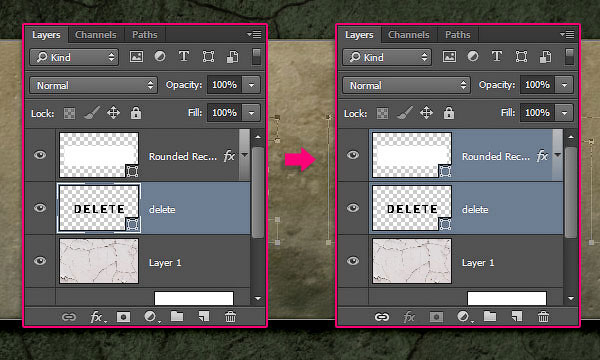Create new group folder icon, right panel

pyautogui.click(x=490, y=316)
